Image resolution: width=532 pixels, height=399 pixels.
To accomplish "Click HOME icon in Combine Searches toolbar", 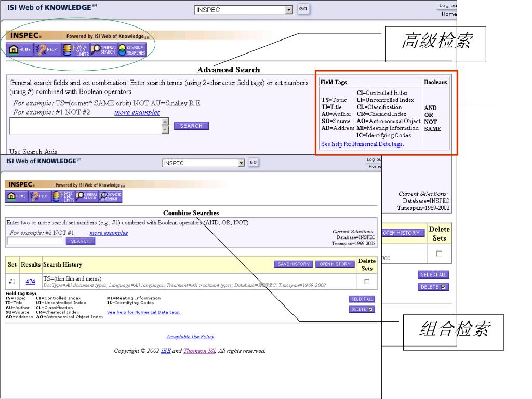I will tap(16, 196).
